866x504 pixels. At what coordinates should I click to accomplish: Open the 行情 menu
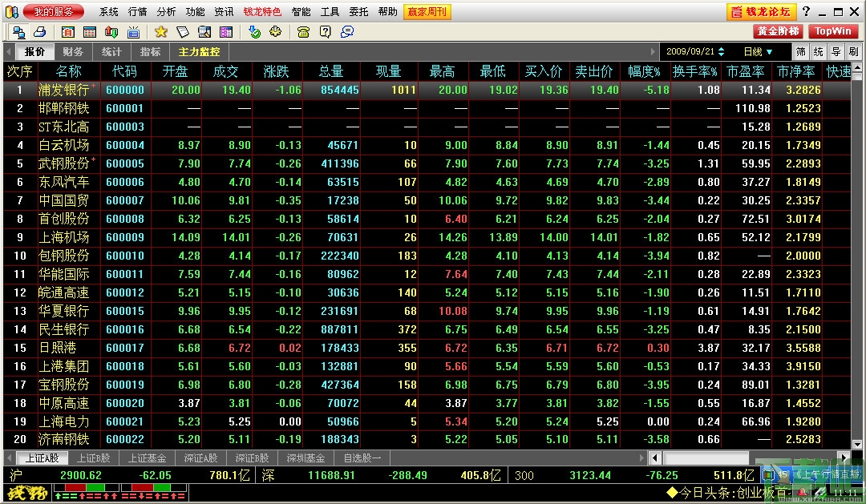[138, 11]
